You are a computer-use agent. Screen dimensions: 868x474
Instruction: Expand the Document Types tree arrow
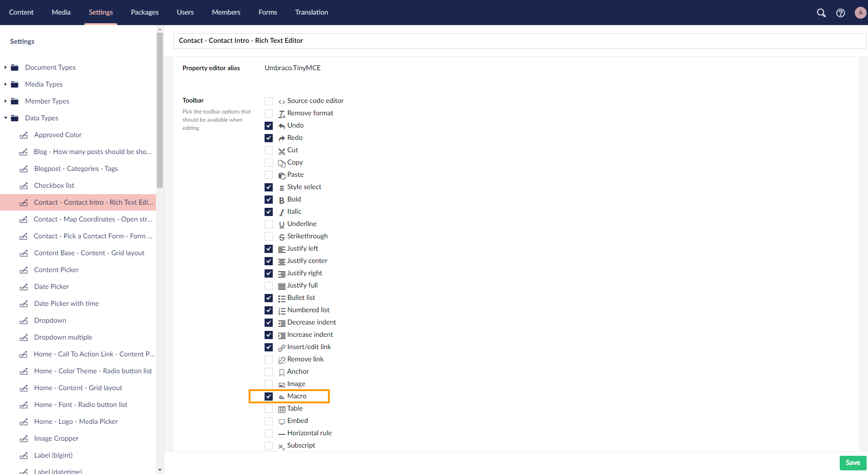point(5,67)
